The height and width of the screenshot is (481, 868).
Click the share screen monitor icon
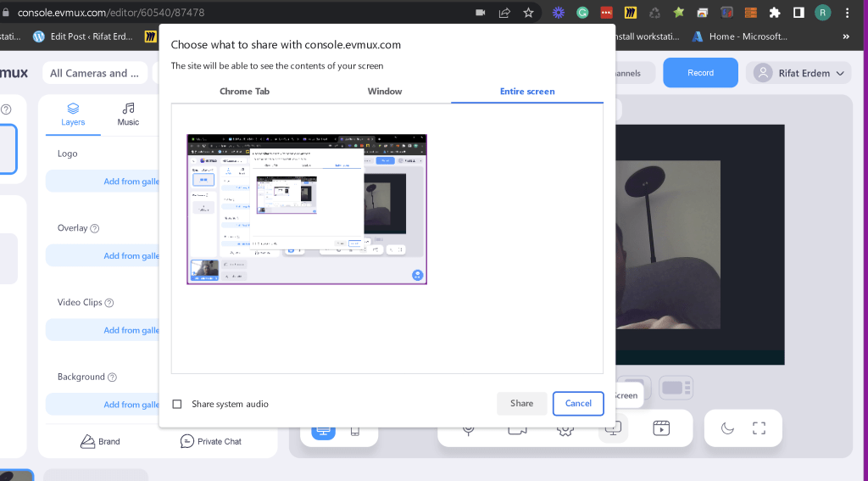[613, 429]
